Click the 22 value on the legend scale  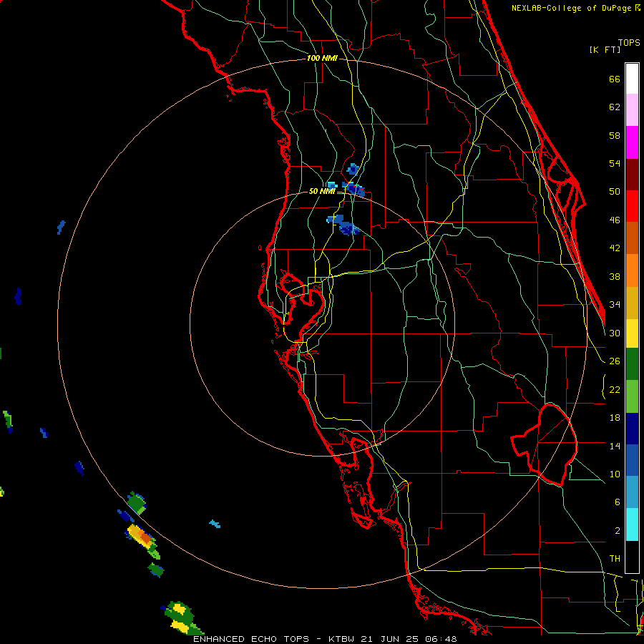pyautogui.click(x=615, y=389)
